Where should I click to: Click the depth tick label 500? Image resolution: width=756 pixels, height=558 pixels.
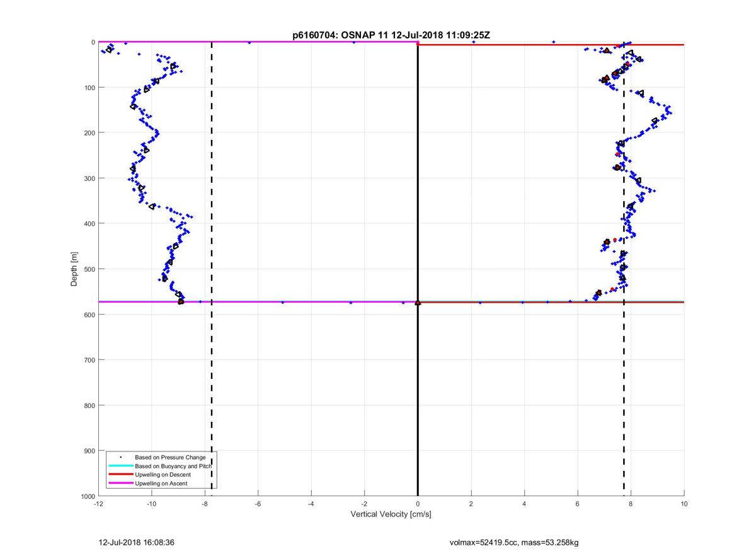tap(89, 269)
